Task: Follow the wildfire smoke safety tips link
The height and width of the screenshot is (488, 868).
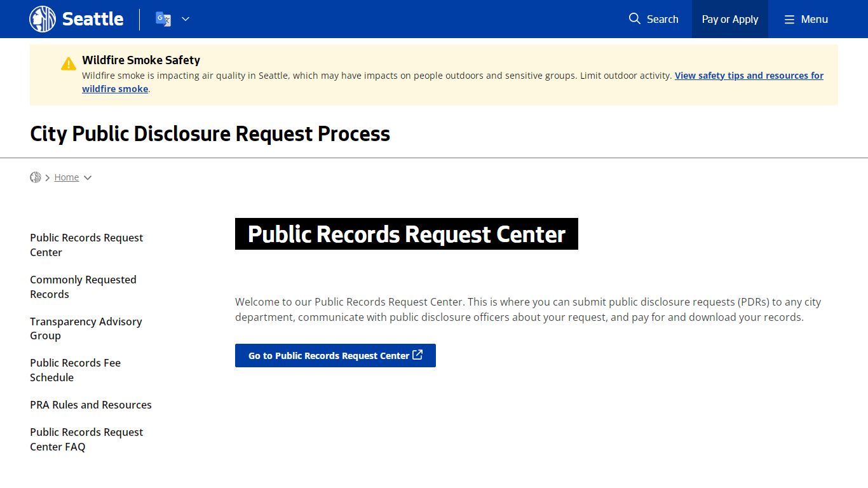Action: (x=749, y=75)
